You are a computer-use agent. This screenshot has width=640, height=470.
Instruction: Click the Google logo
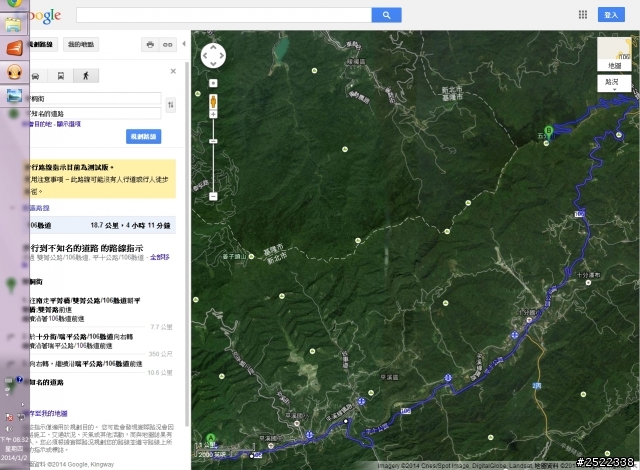(45, 16)
